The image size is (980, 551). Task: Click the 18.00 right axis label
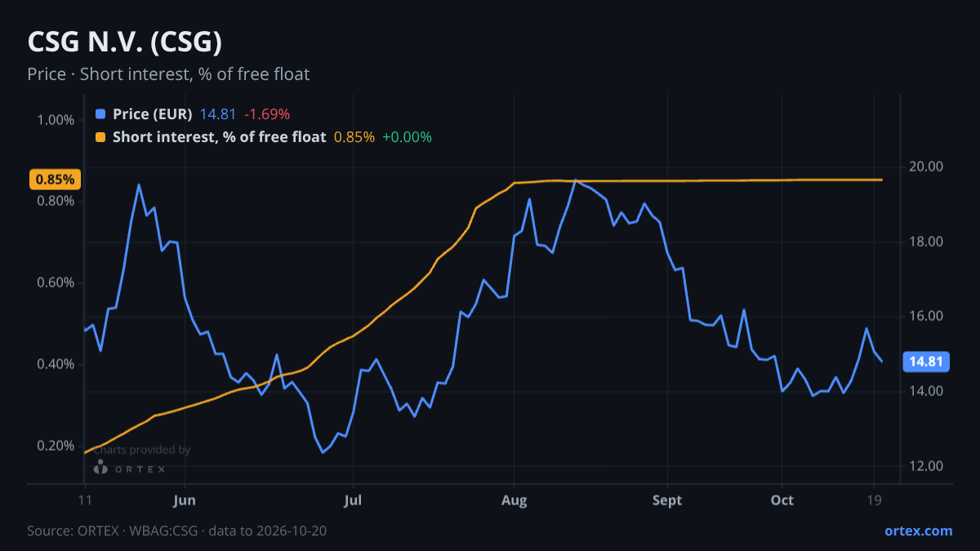point(925,242)
